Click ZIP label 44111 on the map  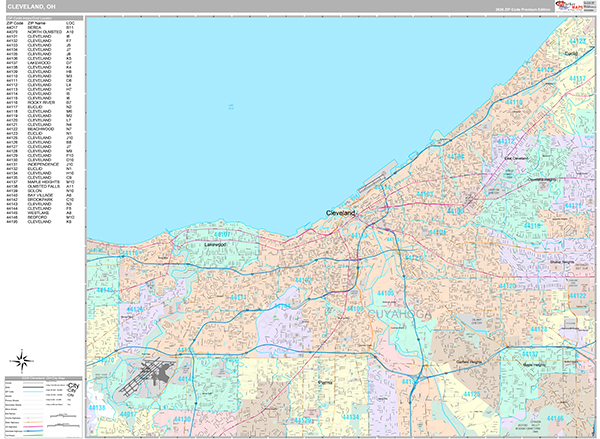[x=238, y=297]
